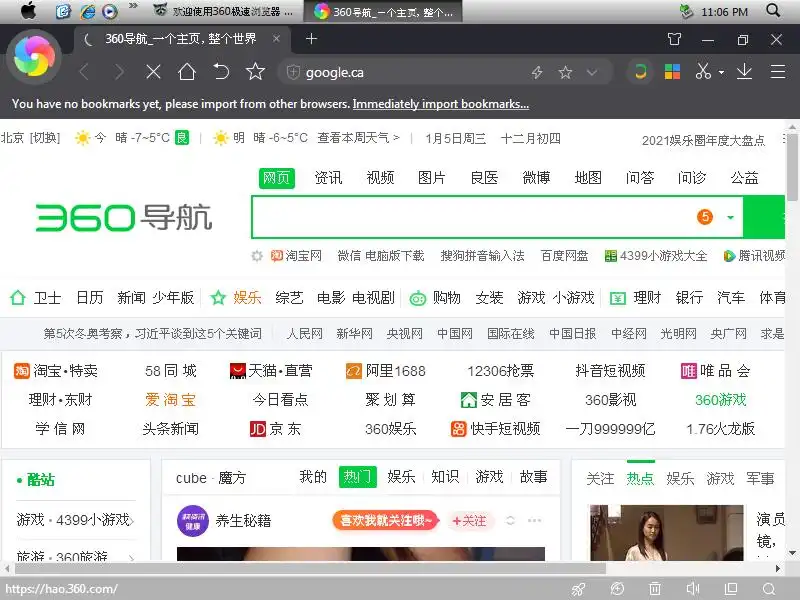
Task: Open the woman photo news thumbnail
Action: click(666, 533)
